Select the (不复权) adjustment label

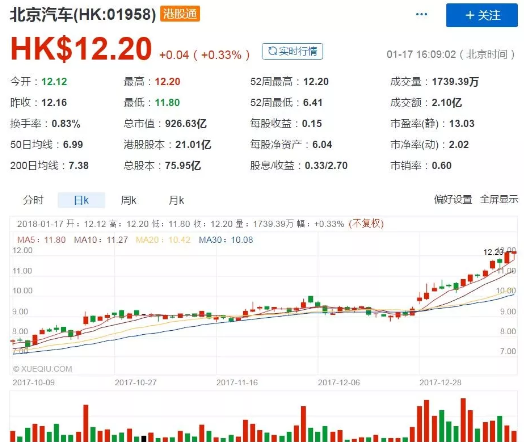pyautogui.click(x=366, y=224)
